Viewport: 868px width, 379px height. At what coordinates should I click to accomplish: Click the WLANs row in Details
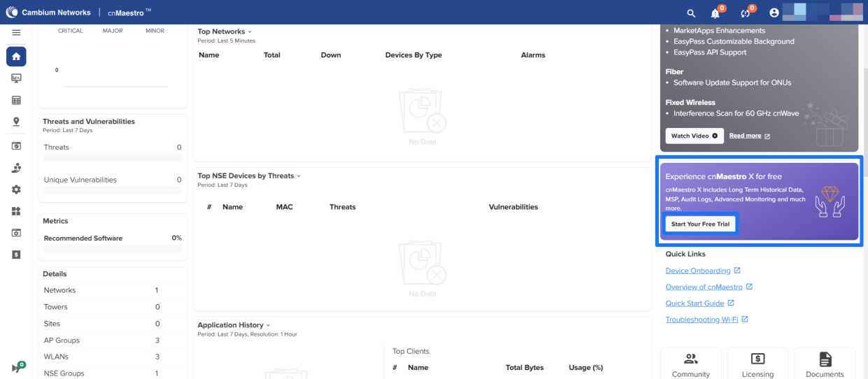(112, 357)
